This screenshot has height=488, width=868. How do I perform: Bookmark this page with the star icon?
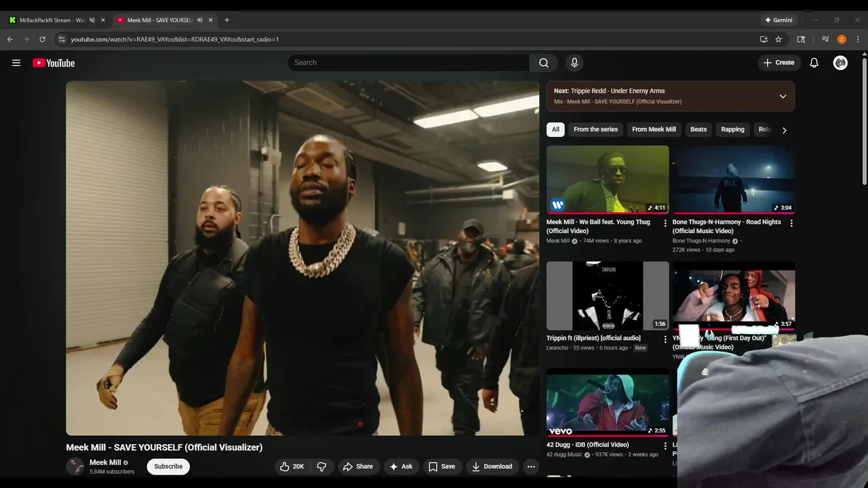click(778, 39)
